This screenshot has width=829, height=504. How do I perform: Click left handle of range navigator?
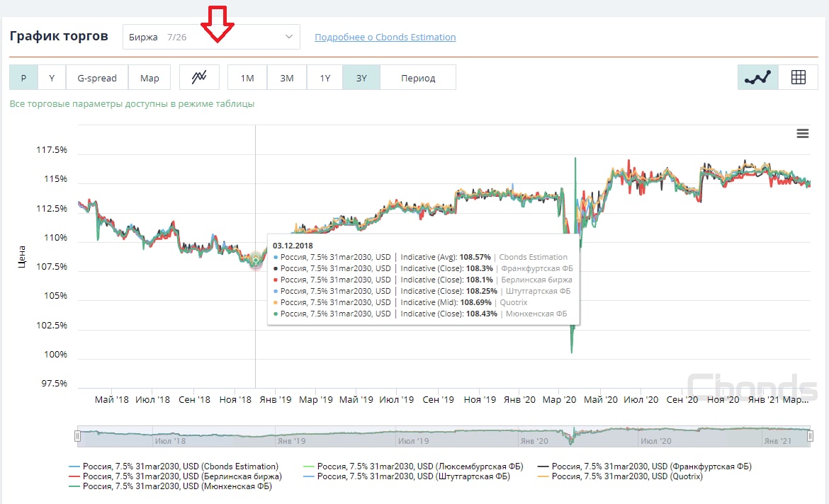tap(78, 436)
